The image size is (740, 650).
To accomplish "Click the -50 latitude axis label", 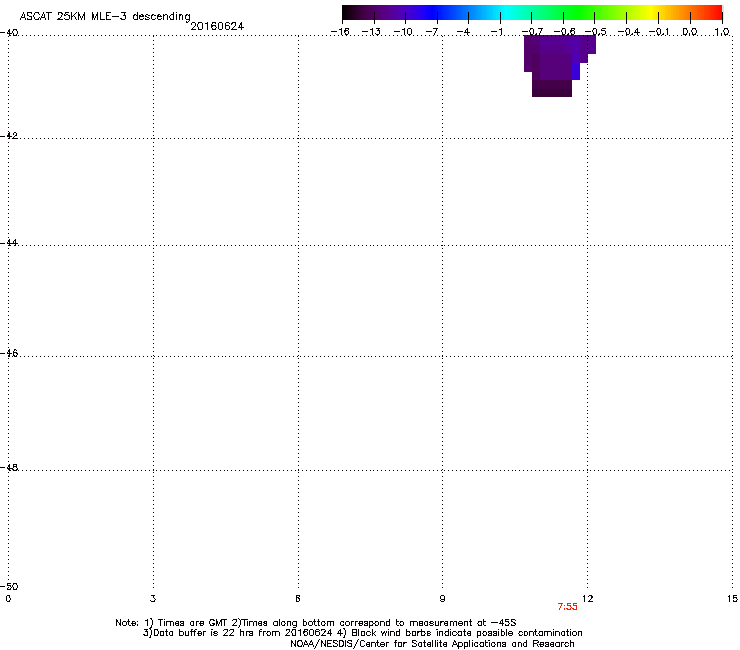I will click(9, 586).
